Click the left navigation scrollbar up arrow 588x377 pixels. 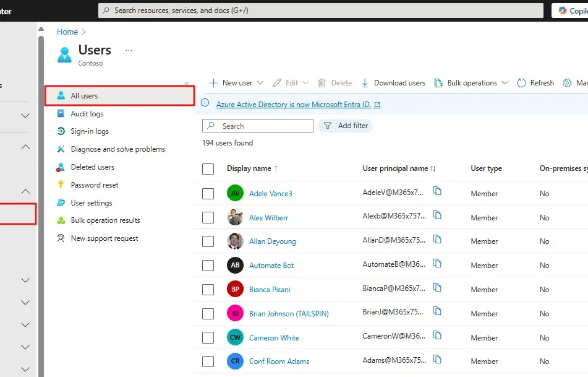(x=41, y=29)
